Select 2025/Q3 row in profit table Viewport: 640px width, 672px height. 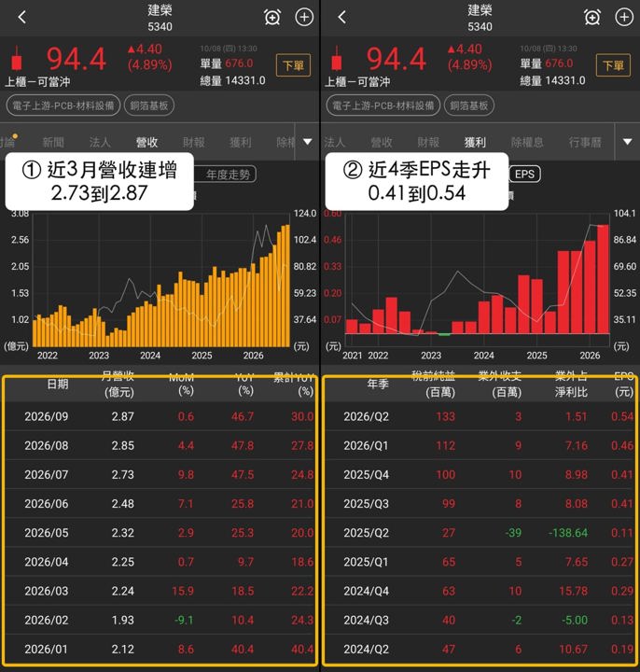tap(480, 504)
